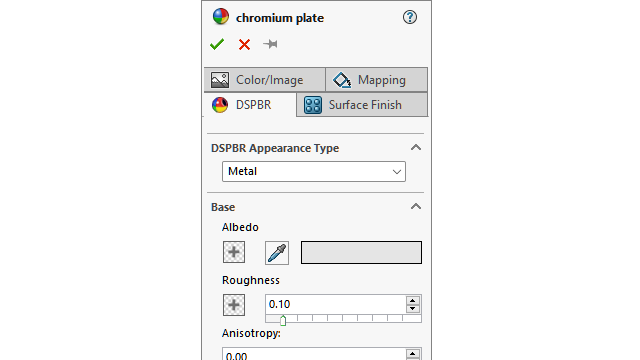This screenshot has height=360, width=640.
Task: Add a texture map to Roughness
Action: pyautogui.click(x=234, y=305)
